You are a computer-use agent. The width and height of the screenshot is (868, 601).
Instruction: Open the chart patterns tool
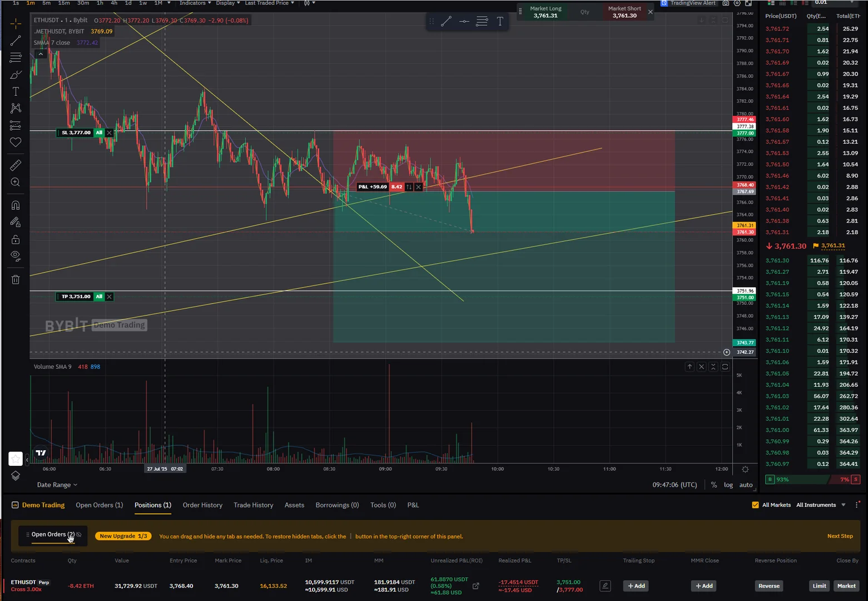coord(16,108)
